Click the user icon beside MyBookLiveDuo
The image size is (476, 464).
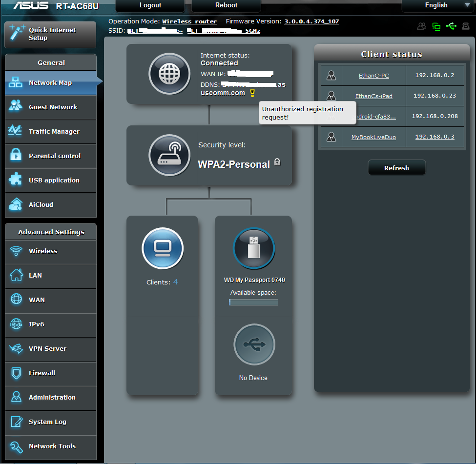click(331, 137)
